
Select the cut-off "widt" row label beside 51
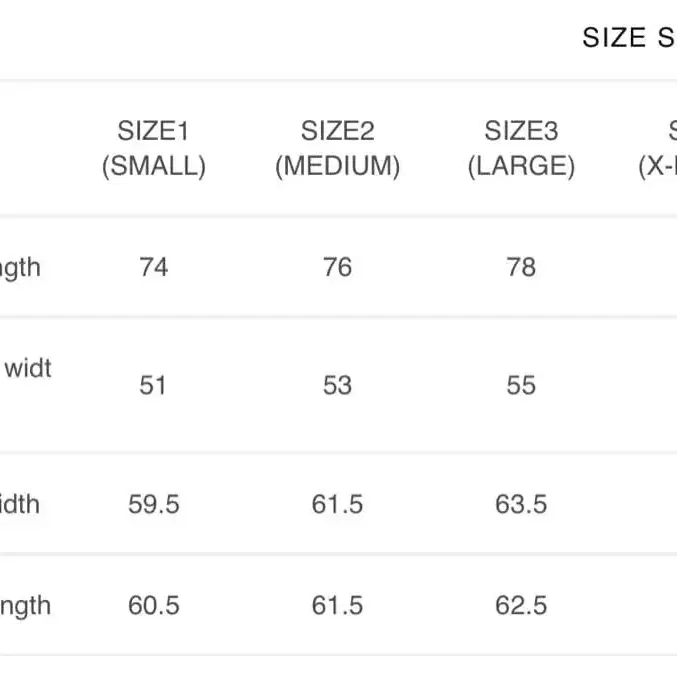pos(28,368)
